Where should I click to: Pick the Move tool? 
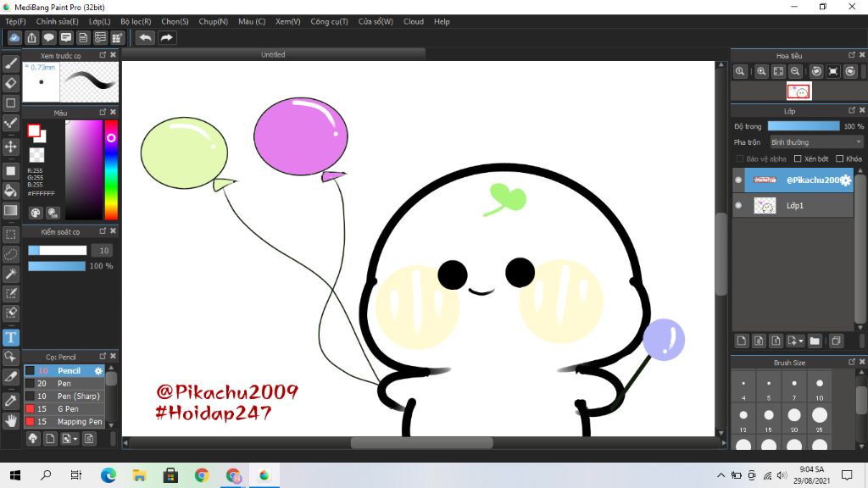10,147
